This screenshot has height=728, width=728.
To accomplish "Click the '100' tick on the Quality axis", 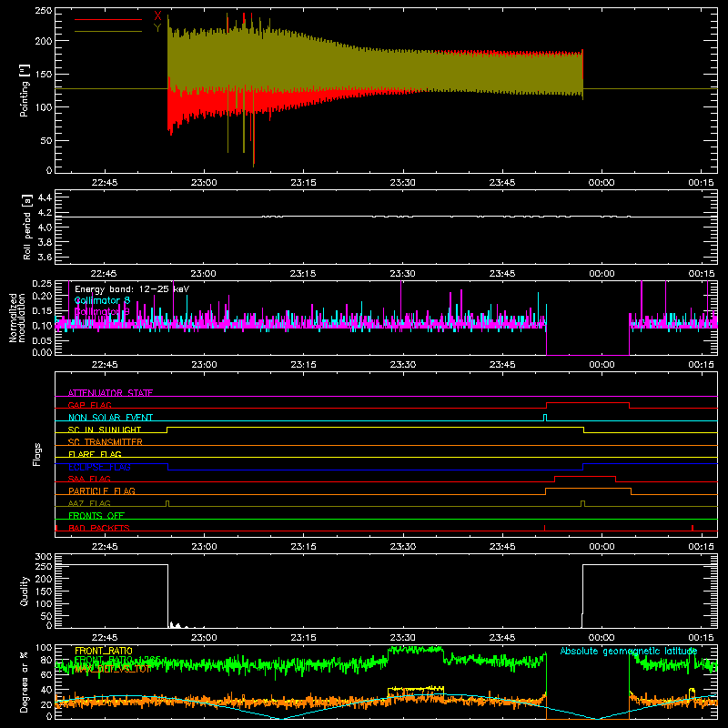I will click(x=44, y=603).
